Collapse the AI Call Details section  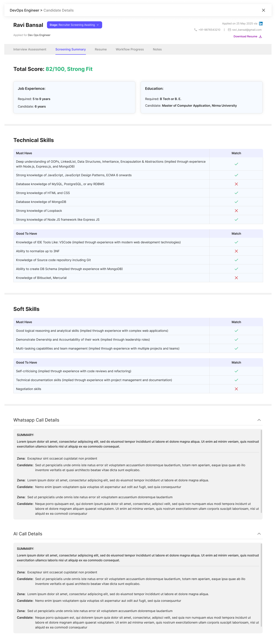tap(259, 534)
